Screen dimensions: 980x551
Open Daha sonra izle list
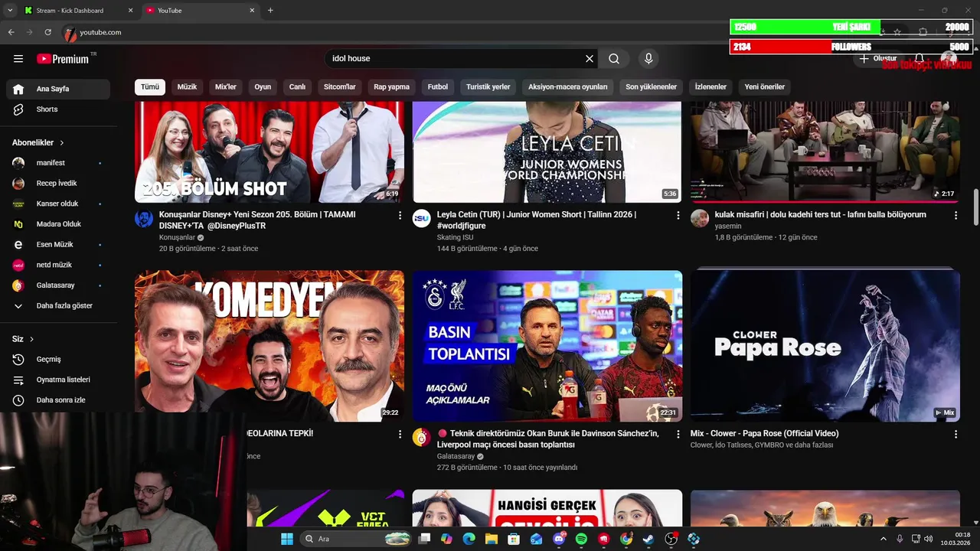point(58,400)
